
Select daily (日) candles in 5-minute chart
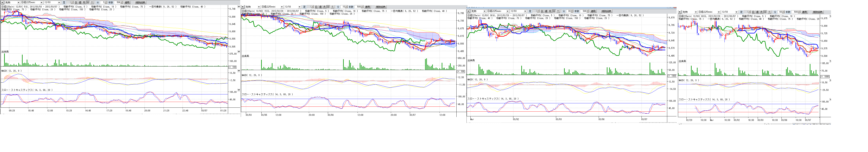click(76, 2)
